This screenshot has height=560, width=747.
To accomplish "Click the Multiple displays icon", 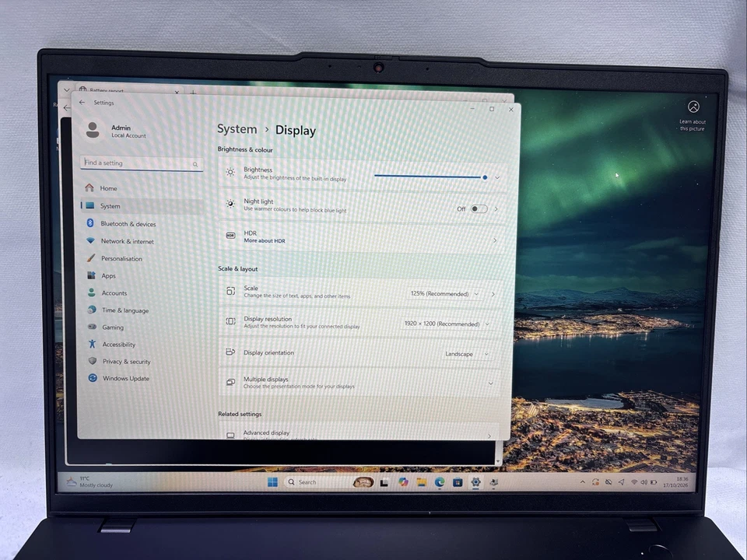I will pos(230,382).
